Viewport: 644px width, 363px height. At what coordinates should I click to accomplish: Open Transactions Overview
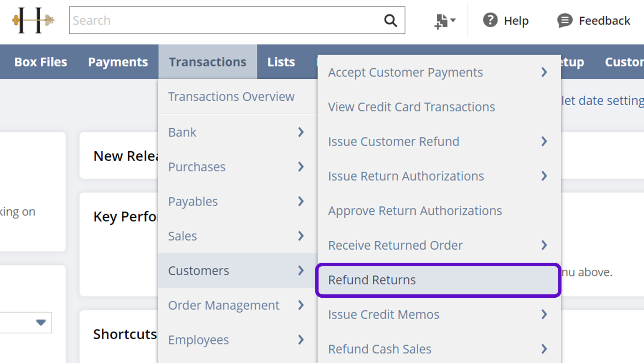(231, 96)
